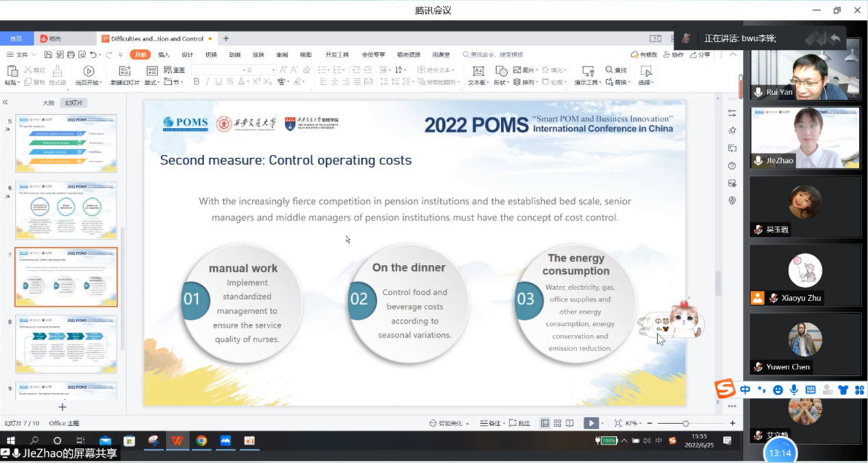868x463 pixels.
Task: Insert a text box with 文本框 icon
Action: coord(478,71)
